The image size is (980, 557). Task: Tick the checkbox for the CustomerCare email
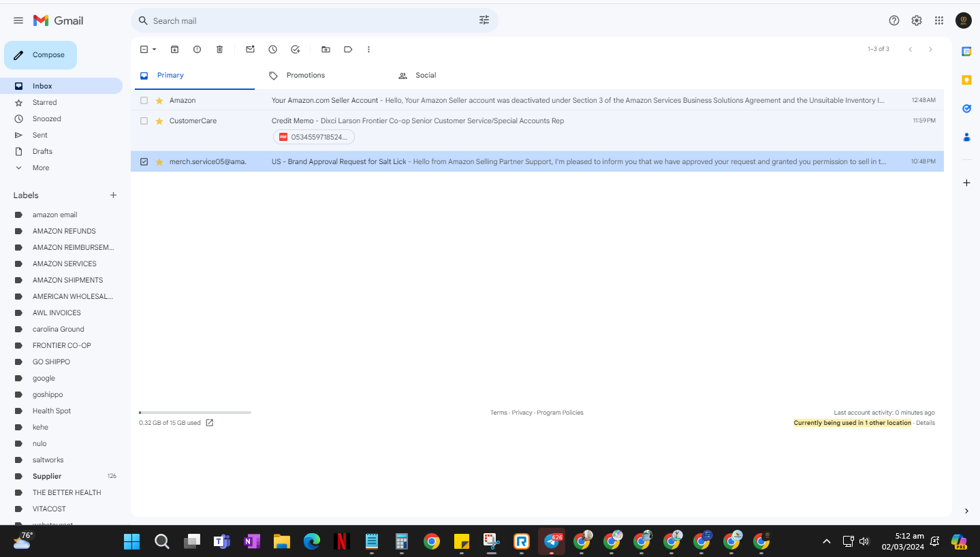click(x=144, y=121)
